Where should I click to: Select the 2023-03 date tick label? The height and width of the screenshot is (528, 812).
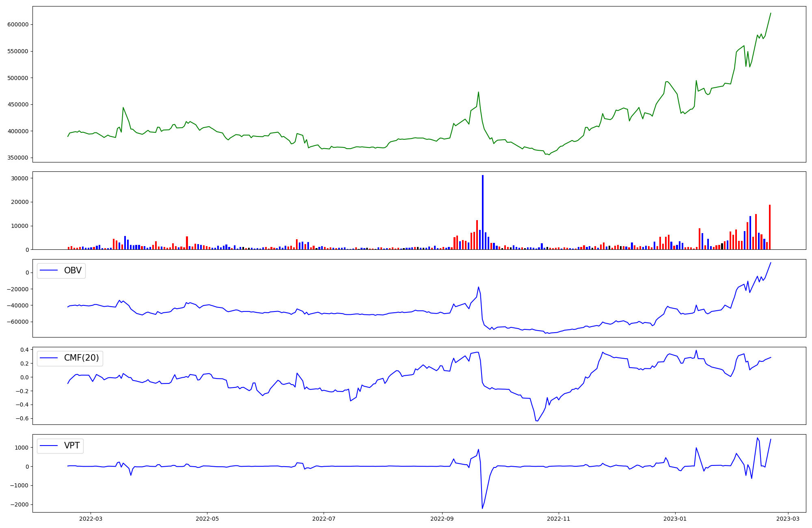pos(788,519)
